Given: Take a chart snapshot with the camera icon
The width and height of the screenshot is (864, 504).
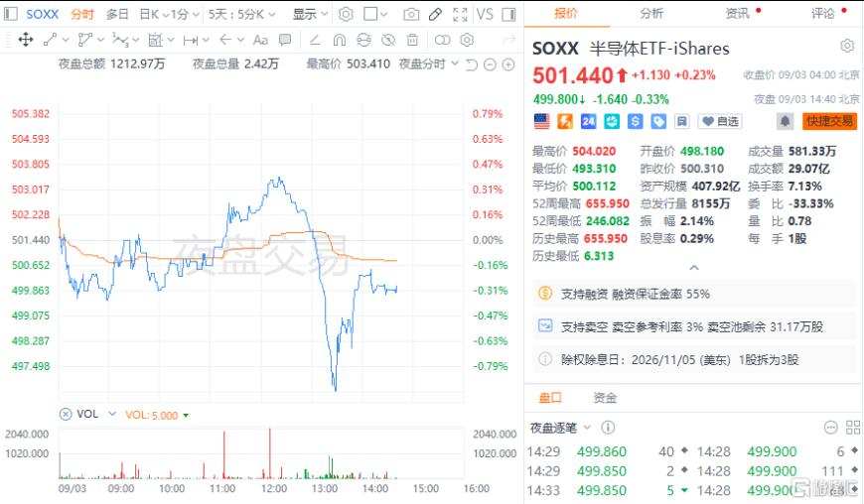Looking at the screenshot, I should coord(411,14).
